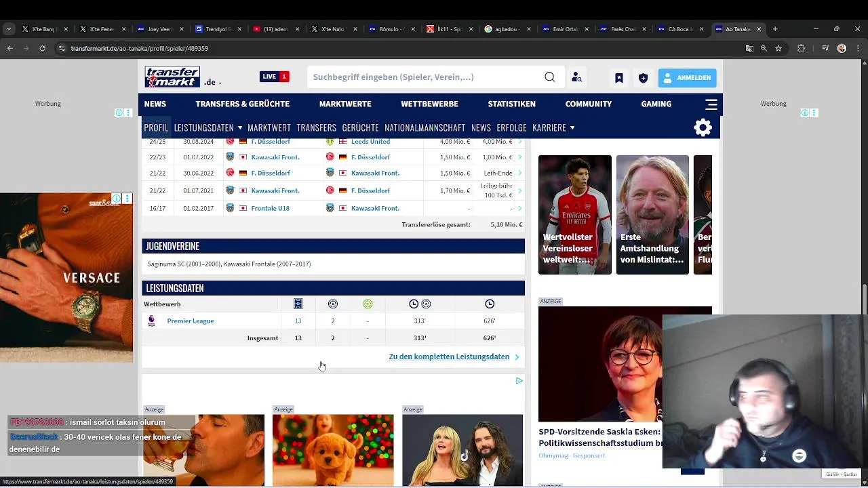Open the 13 Premier League appearances link

tap(298, 321)
